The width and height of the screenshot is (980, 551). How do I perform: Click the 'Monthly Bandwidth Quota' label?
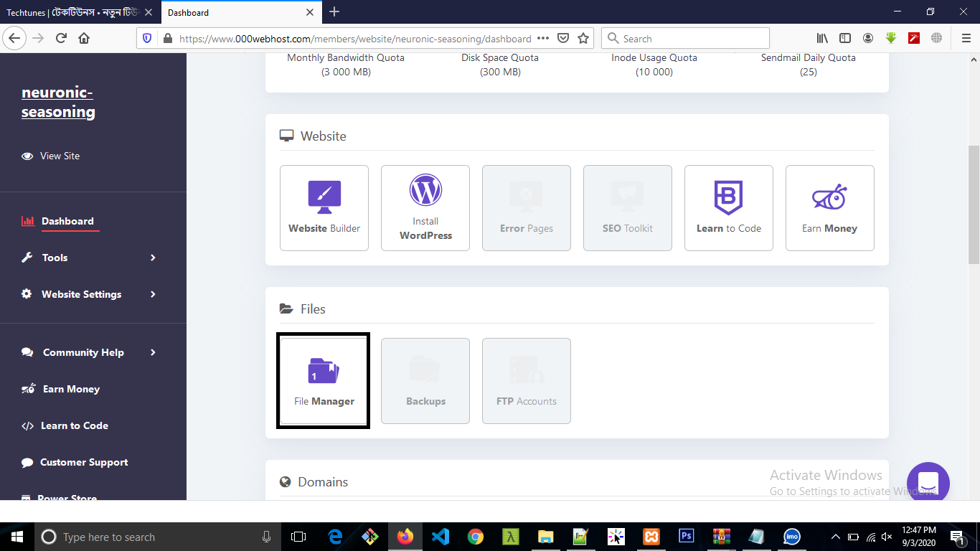click(346, 57)
